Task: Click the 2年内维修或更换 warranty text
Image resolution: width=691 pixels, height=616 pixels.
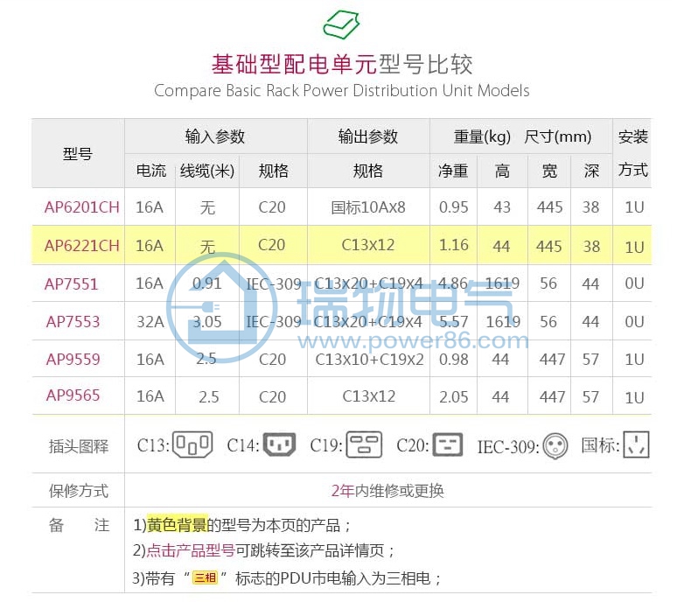Action: coord(387,490)
